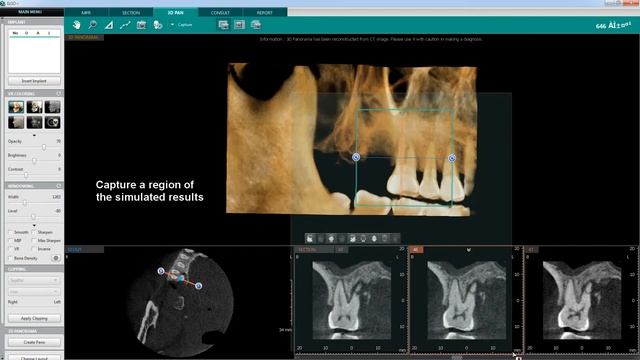Enable the Inverse checkbox
Image resolution: width=640 pixels, height=360 pixels.
pyautogui.click(x=34, y=249)
